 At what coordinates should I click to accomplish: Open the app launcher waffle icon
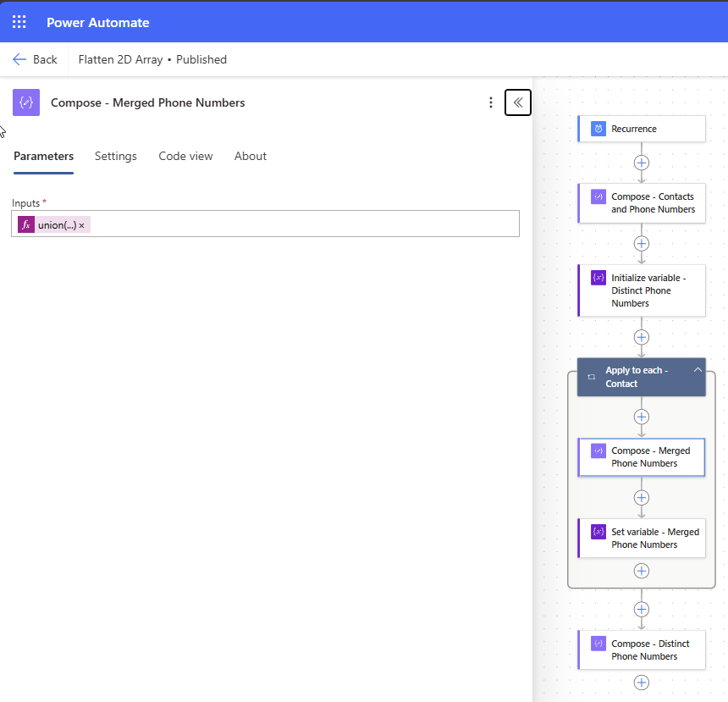point(19,22)
